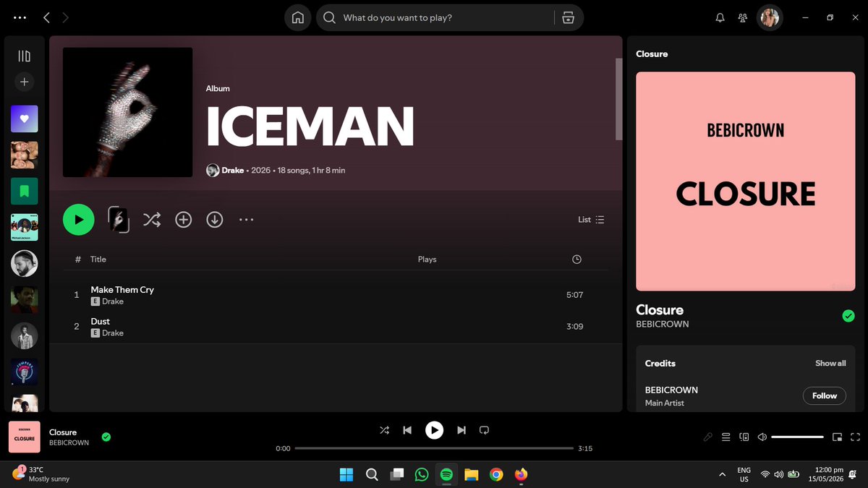Go forward with the right arrow

(66, 17)
